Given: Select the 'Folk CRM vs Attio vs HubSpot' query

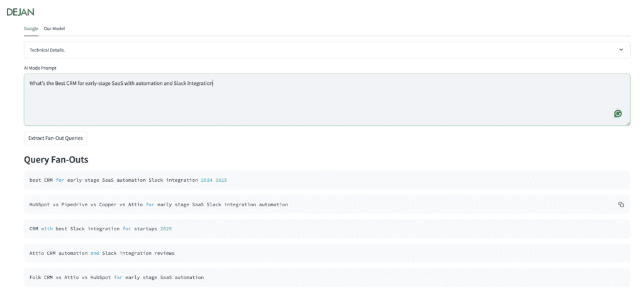Looking at the screenshot, I should pyautogui.click(x=327, y=277).
